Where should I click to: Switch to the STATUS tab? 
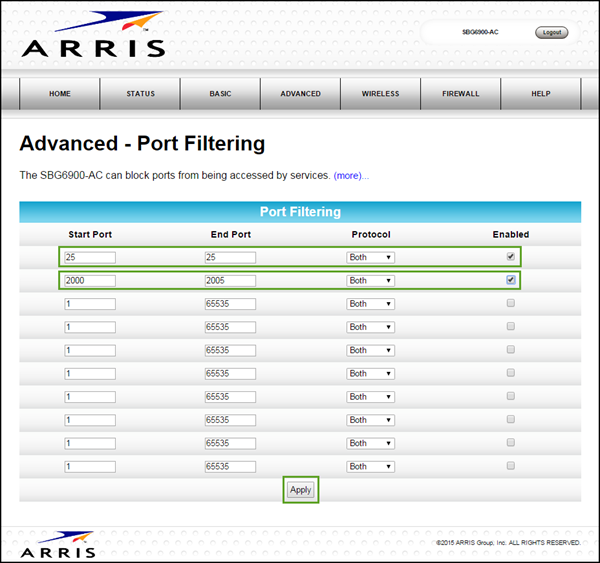(140, 94)
